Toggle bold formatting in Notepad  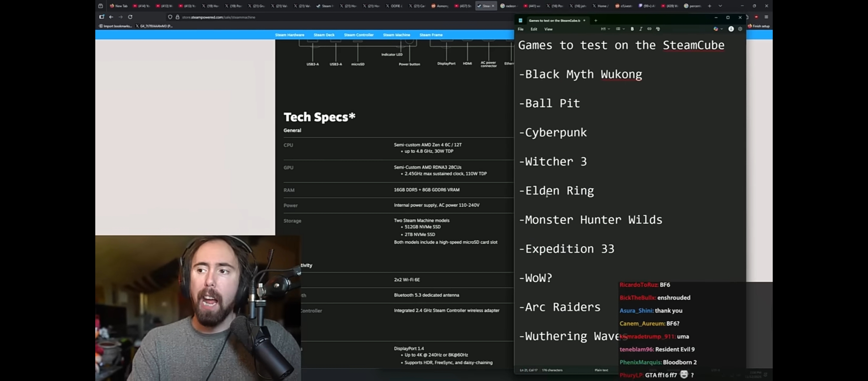[632, 29]
